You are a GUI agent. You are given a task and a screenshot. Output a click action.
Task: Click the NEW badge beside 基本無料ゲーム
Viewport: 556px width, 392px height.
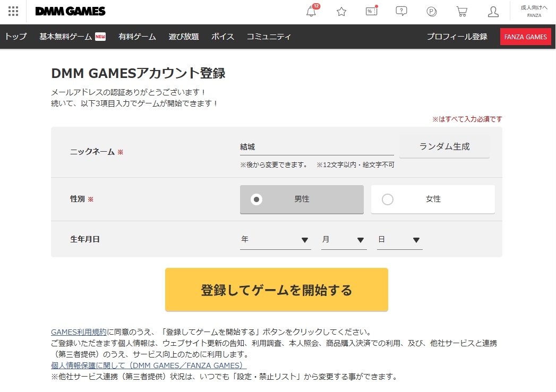(x=100, y=37)
